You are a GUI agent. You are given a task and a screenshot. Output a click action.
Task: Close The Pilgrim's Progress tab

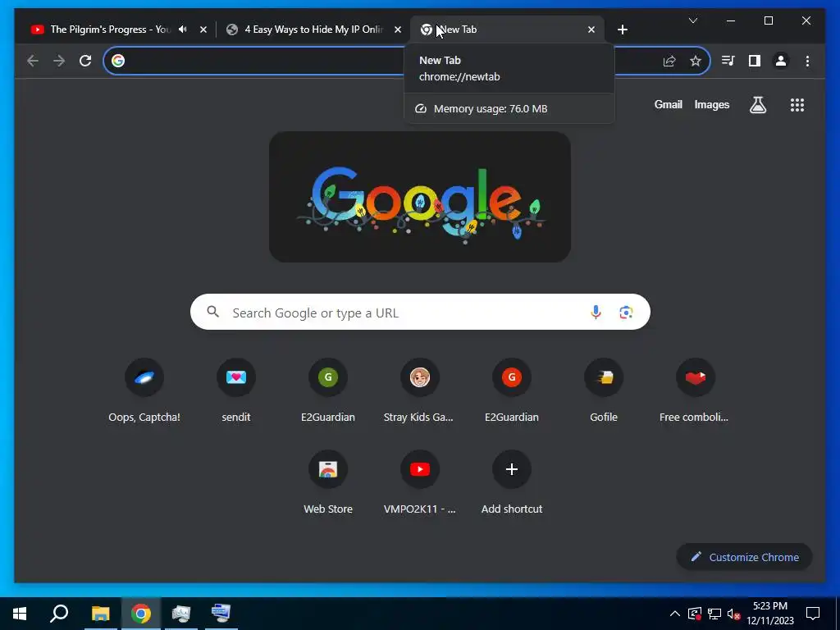point(203,30)
